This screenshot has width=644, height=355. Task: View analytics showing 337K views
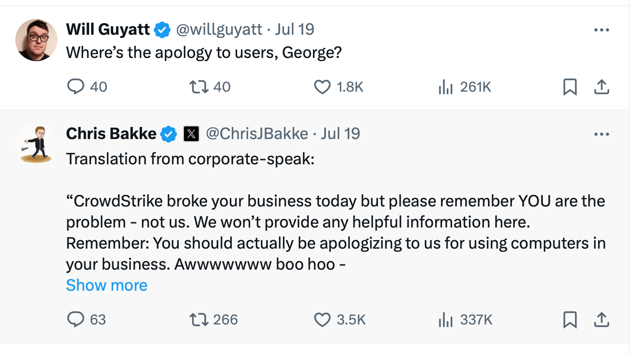tap(465, 319)
